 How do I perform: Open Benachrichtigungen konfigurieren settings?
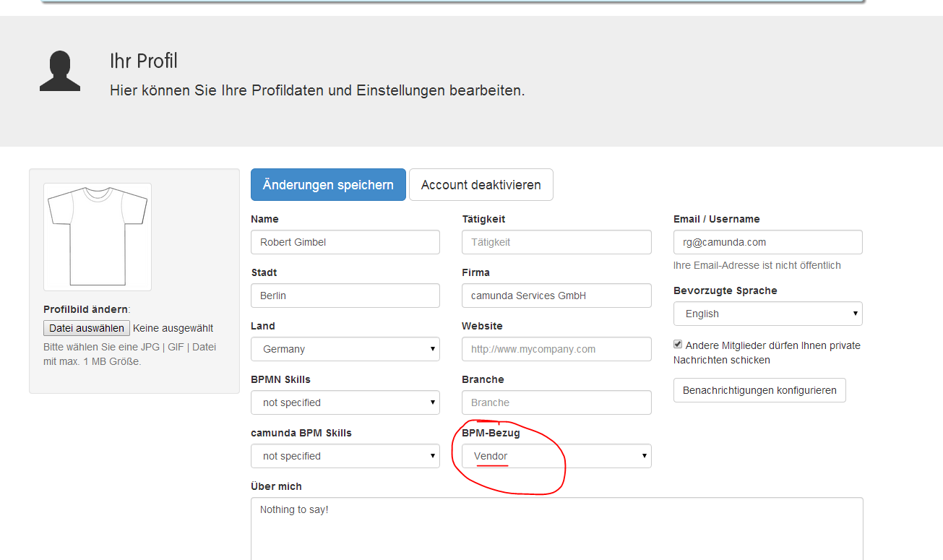point(759,390)
